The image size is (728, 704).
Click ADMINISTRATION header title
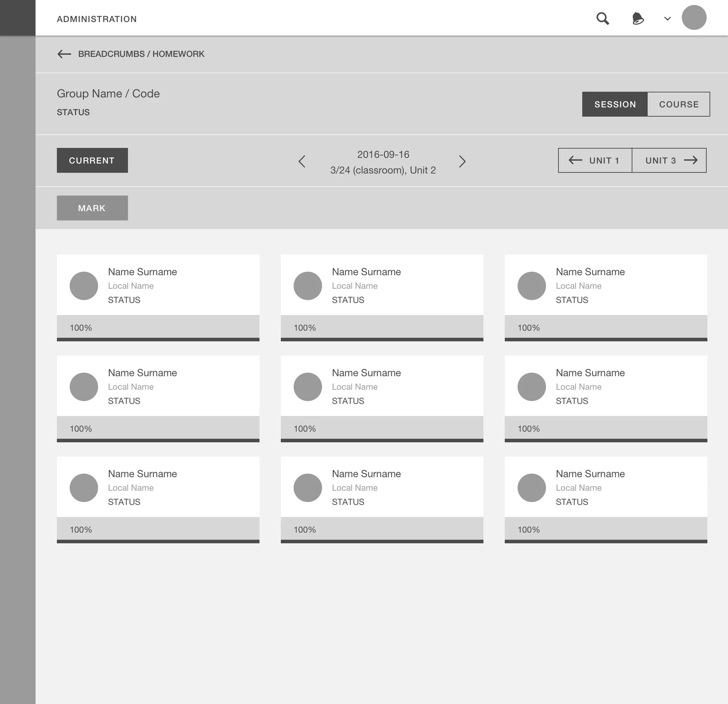(x=97, y=19)
